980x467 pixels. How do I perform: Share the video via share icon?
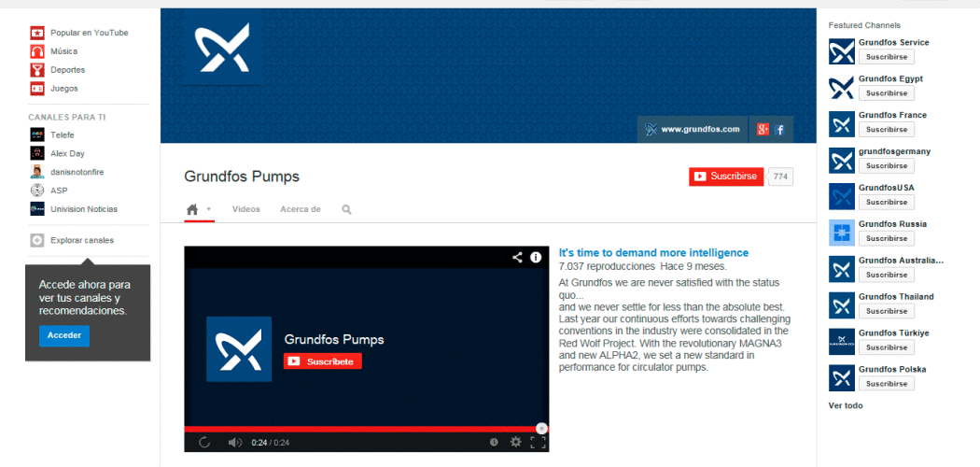click(517, 257)
